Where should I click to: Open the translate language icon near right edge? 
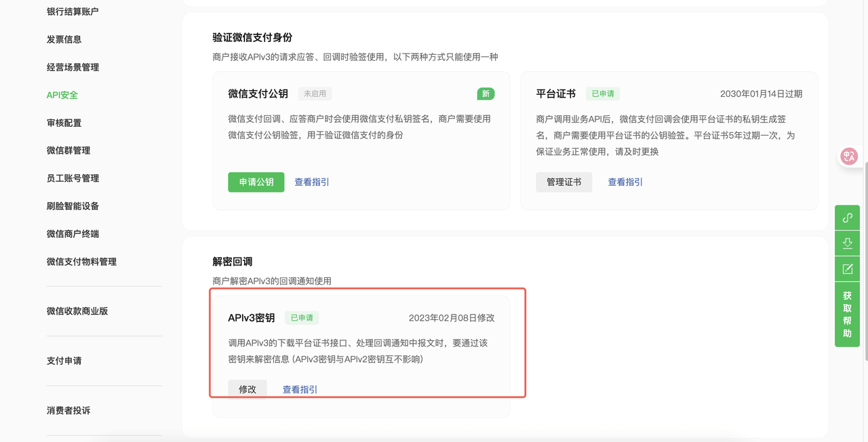point(848,156)
